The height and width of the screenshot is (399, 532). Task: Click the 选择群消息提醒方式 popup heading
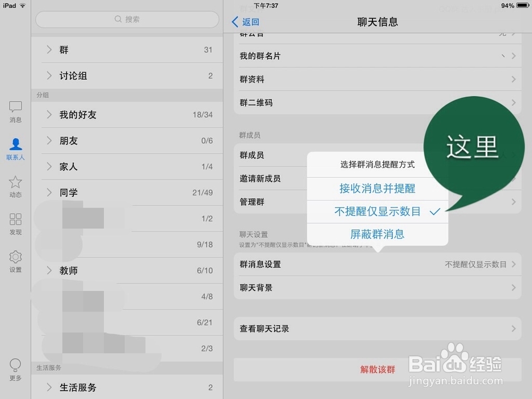pos(377,164)
